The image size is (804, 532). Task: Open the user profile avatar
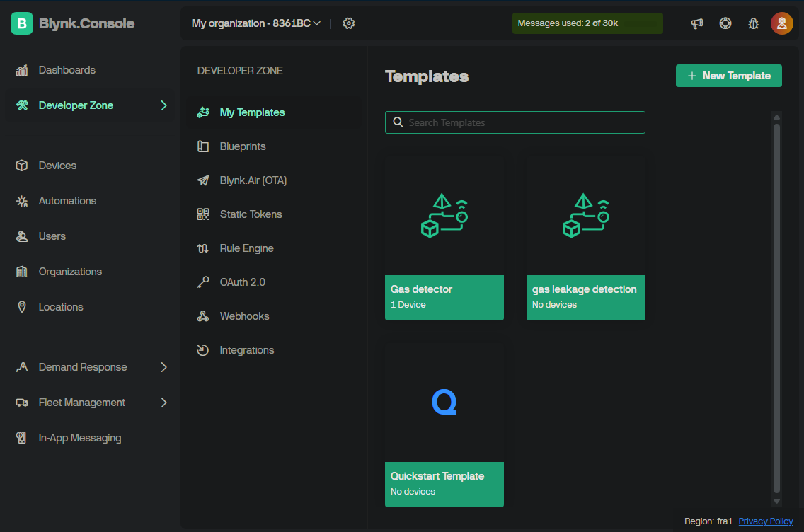(781, 23)
